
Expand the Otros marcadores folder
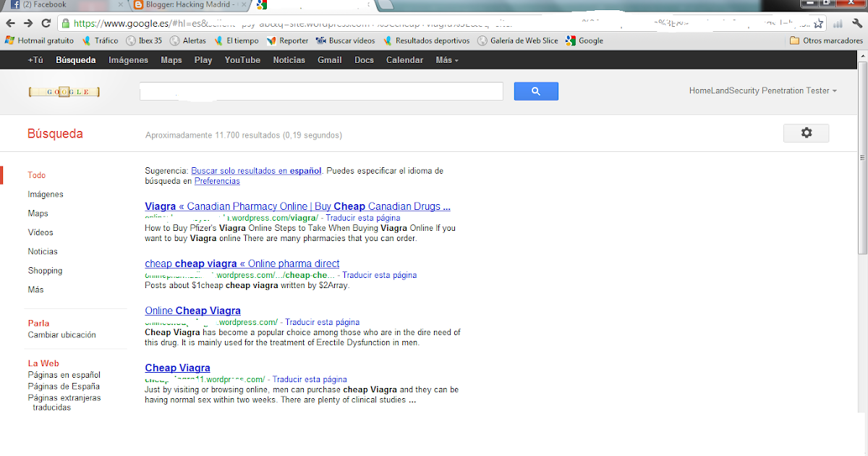pos(826,41)
